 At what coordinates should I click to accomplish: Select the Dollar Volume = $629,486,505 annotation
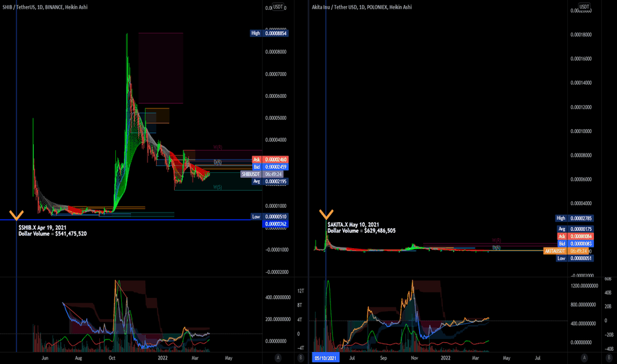[x=361, y=230]
